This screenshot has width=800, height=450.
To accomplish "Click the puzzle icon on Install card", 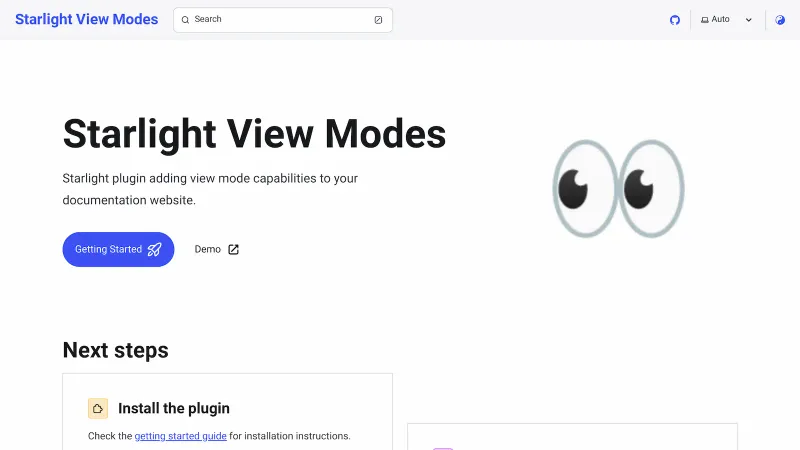I will pyautogui.click(x=98, y=408).
